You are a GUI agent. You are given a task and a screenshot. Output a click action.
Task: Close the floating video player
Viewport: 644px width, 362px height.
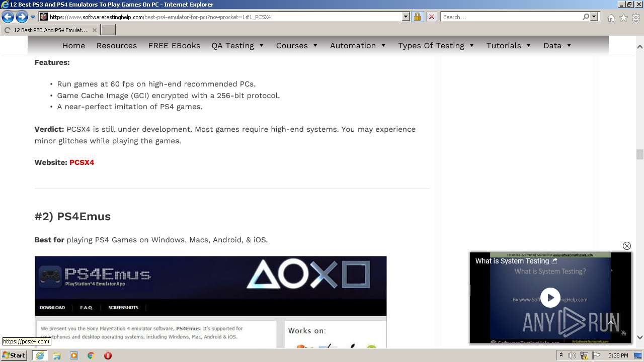[626, 246]
